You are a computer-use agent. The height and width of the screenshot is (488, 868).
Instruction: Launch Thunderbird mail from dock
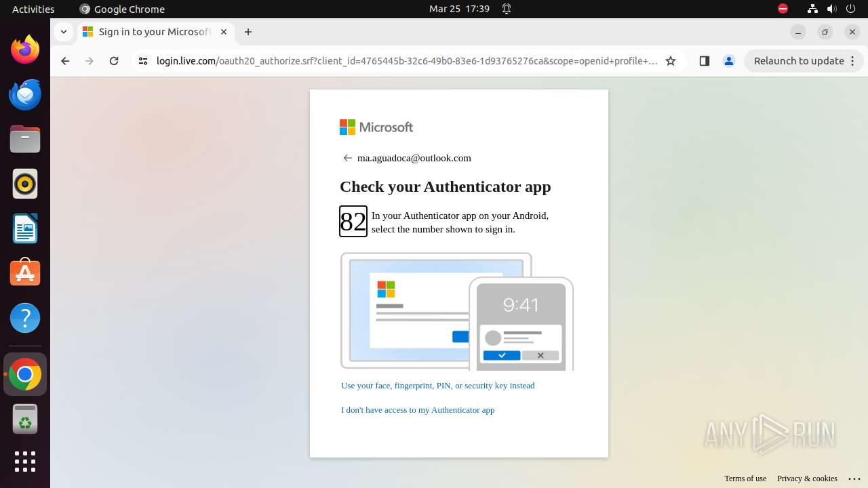(x=25, y=94)
